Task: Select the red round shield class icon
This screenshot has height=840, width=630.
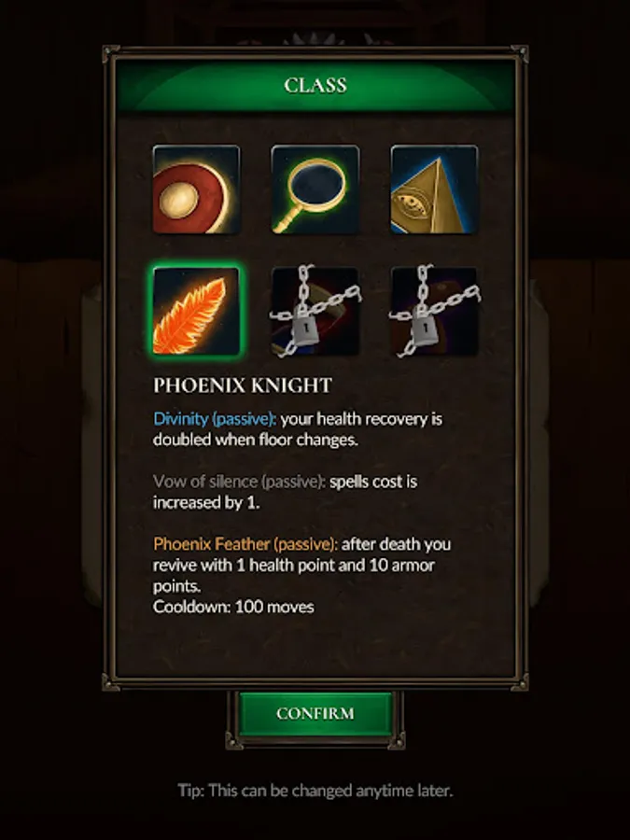Action: point(196,189)
